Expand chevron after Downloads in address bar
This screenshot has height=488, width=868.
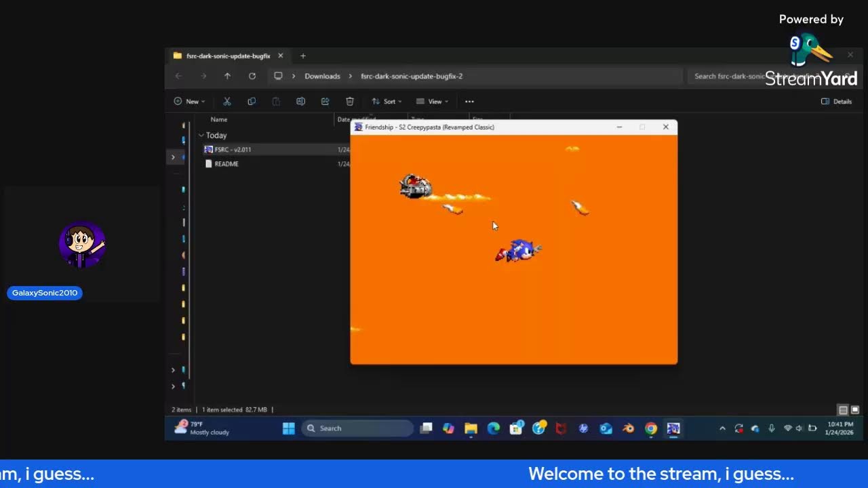tap(351, 76)
